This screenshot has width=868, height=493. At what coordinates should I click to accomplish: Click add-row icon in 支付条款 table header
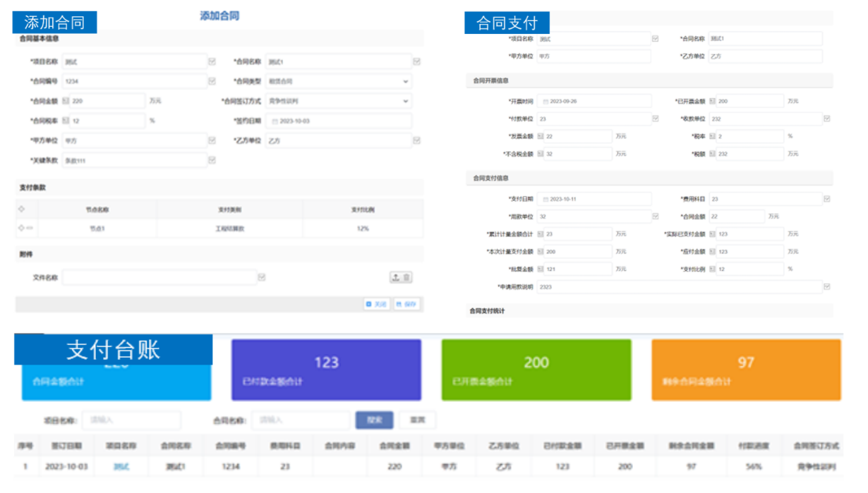(x=21, y=209)
